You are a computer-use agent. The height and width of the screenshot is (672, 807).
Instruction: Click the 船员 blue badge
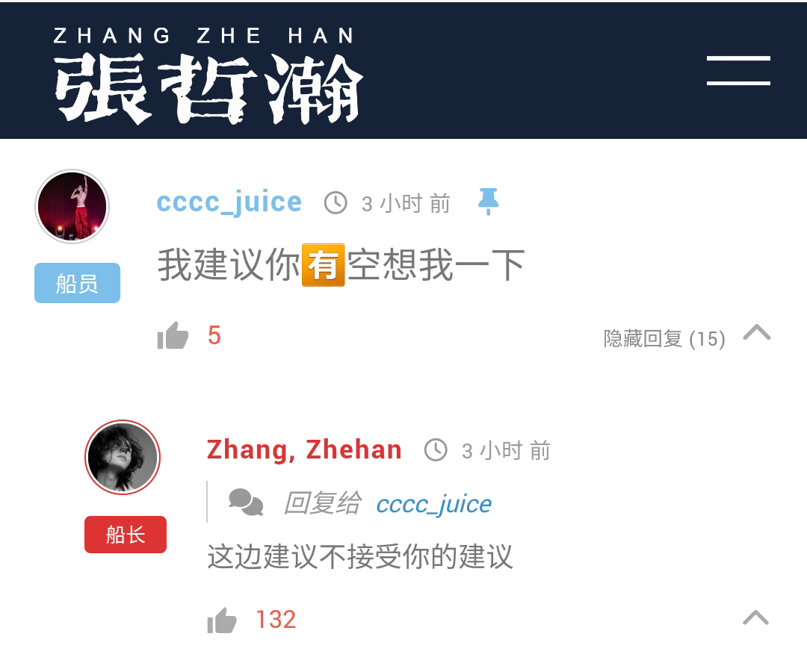pyautogui.click(x=77, y=283)
